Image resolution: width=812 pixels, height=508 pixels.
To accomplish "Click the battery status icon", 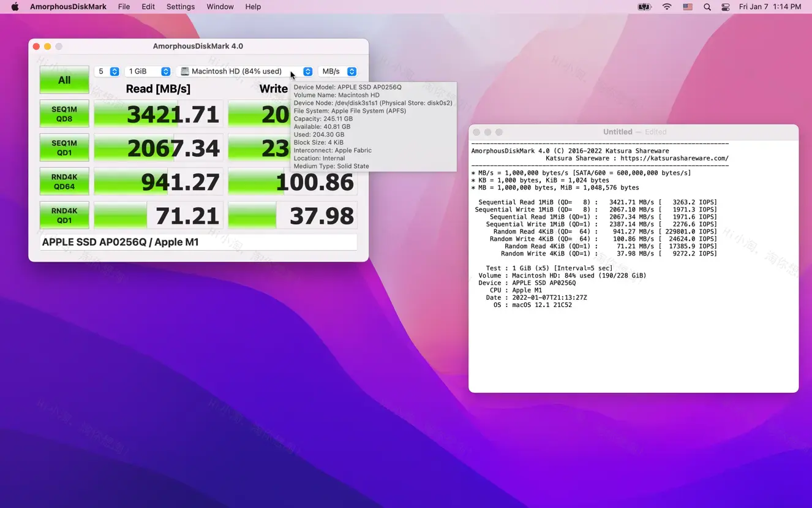I will click(x=644, y=7).
